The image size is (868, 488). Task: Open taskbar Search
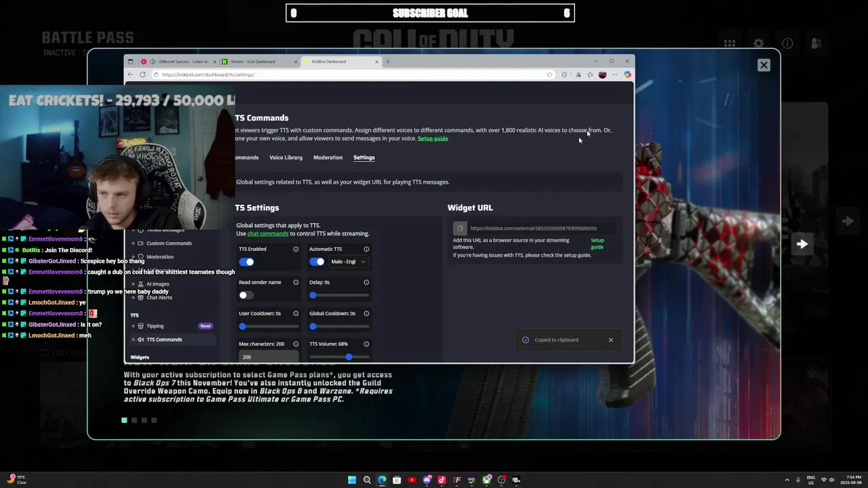(367, 480)
